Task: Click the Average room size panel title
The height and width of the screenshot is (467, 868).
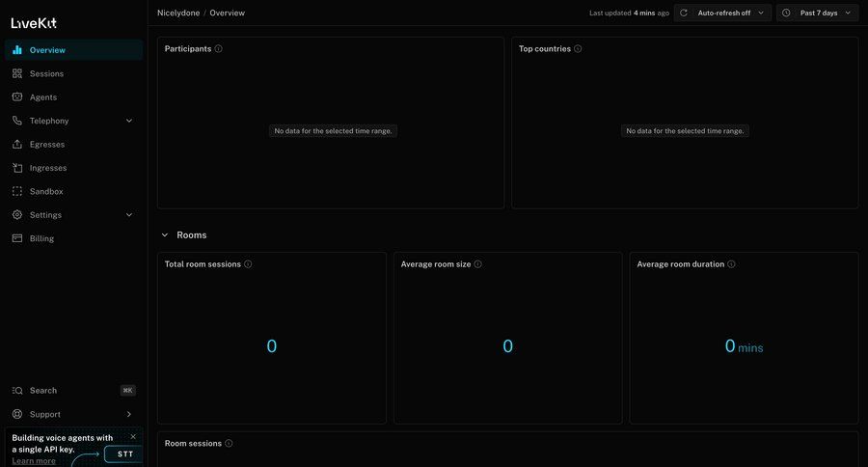Action: coord(436,264)
